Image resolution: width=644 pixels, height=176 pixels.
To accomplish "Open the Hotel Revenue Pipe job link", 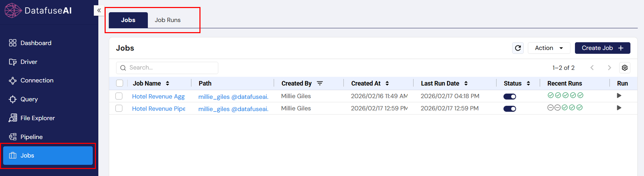I will pyautogui.click(x=159, y=109).
